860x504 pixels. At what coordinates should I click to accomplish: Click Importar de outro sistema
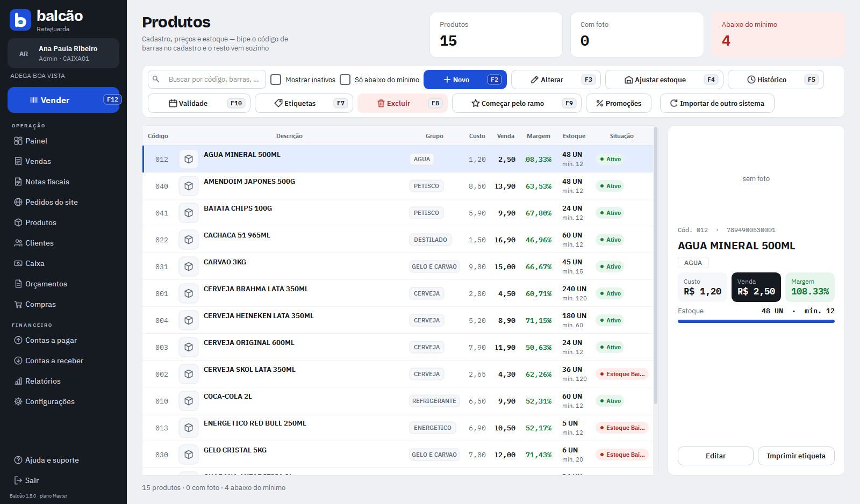click(x=717, y=103)
